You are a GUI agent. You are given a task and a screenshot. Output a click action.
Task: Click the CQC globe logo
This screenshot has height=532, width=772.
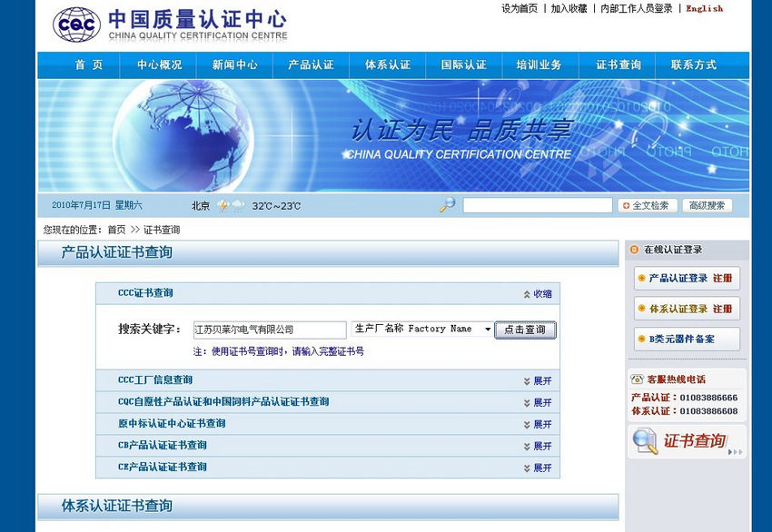76,25
